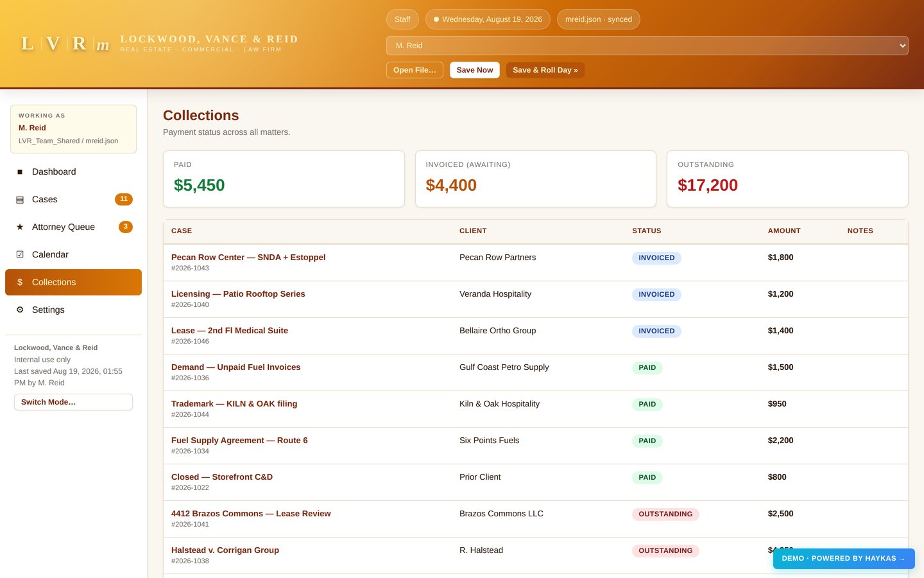Click the LVRm firm logo
The height and width of the screenshot is (578, 924).
(x=65, y=44)
